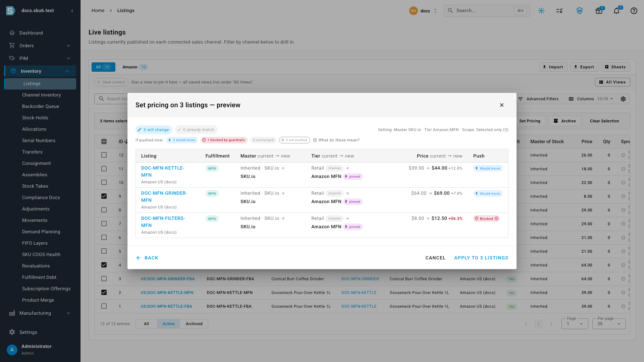Open Stock Takes in the sidebar
The height and width of the screenshot is (362, 644).
click(35, 186)
